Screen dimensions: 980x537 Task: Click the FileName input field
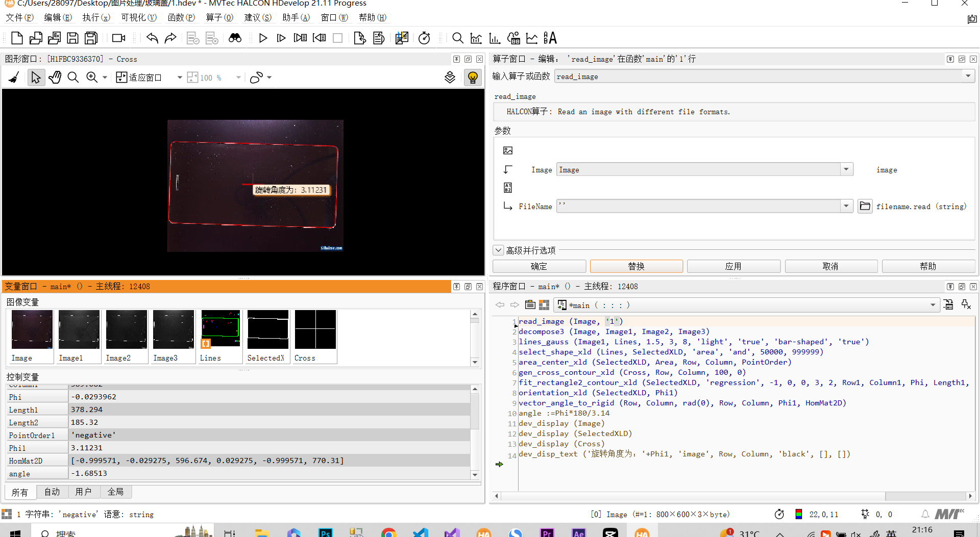(x=698, y=206)
